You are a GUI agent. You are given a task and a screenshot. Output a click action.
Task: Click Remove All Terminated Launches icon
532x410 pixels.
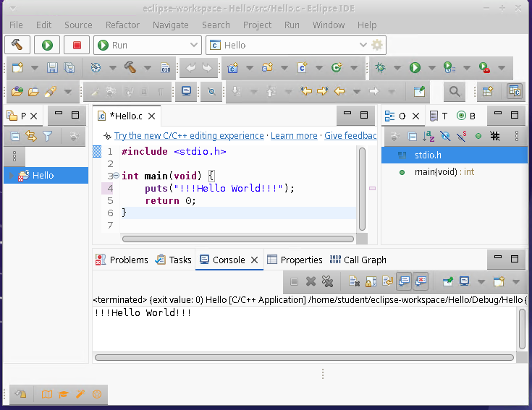pyautogui.click(x=327, y=281)
